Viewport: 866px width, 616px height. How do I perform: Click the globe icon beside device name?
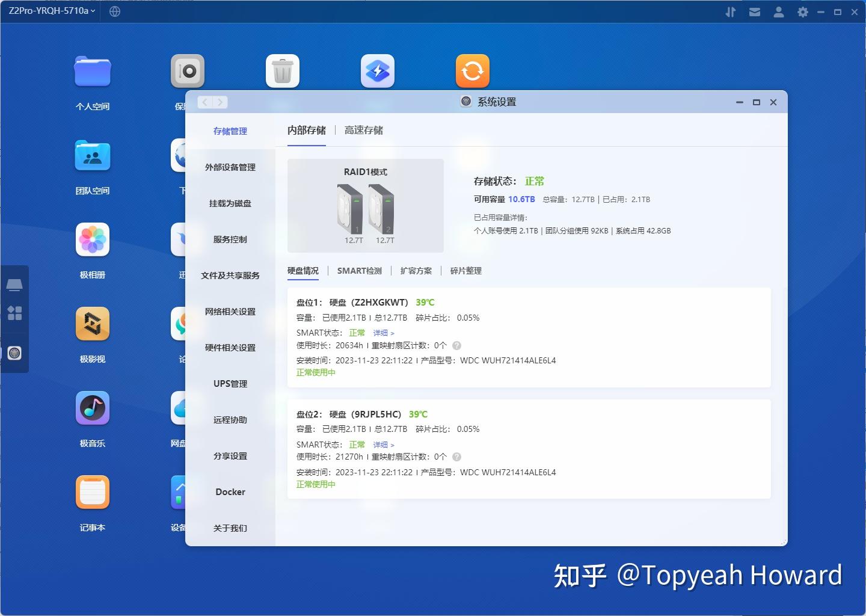[115, 11]
